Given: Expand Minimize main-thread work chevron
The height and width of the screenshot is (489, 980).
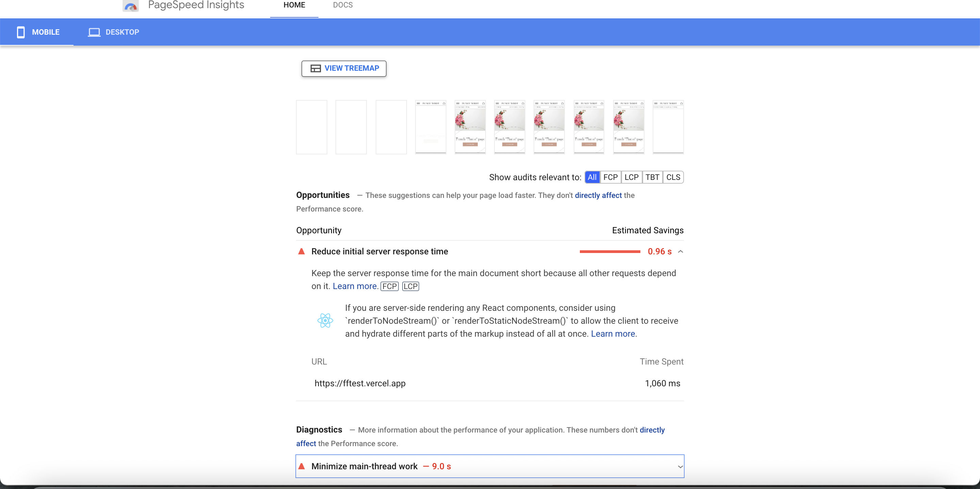Looking at the screenshot, I should tap(680, 467).
